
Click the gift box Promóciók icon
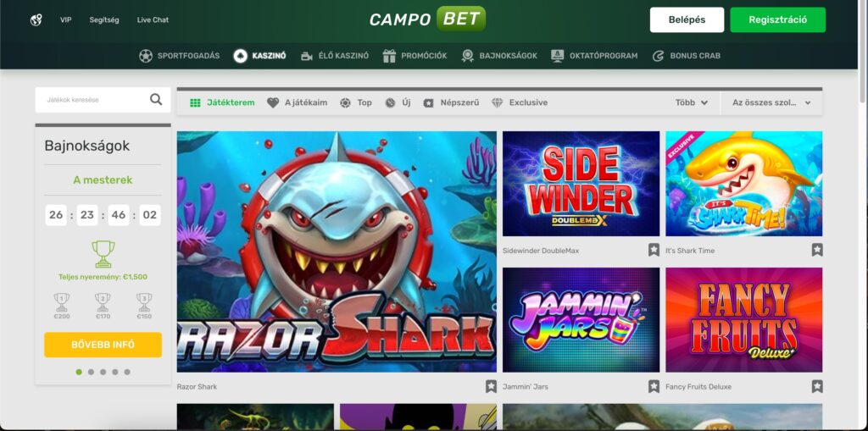pos(389,56)
